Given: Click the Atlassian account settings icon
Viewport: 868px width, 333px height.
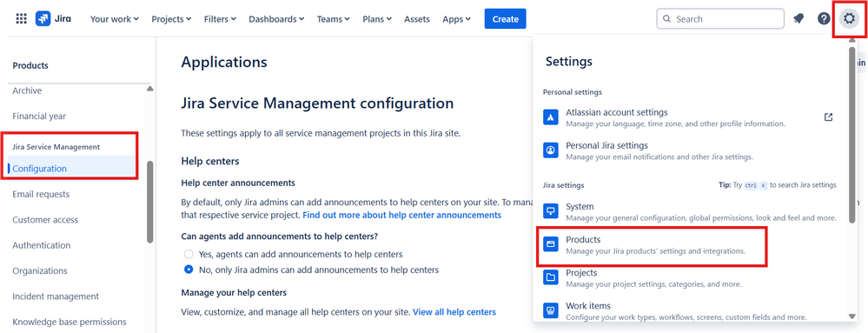Looking at the screenshot, I should click(x=551, y=117).
